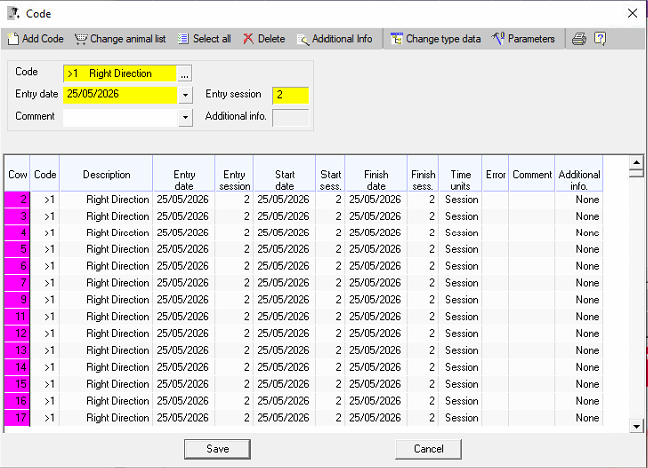Click the Comment input field
Screen dimensions: 648x468
(120, 117)
